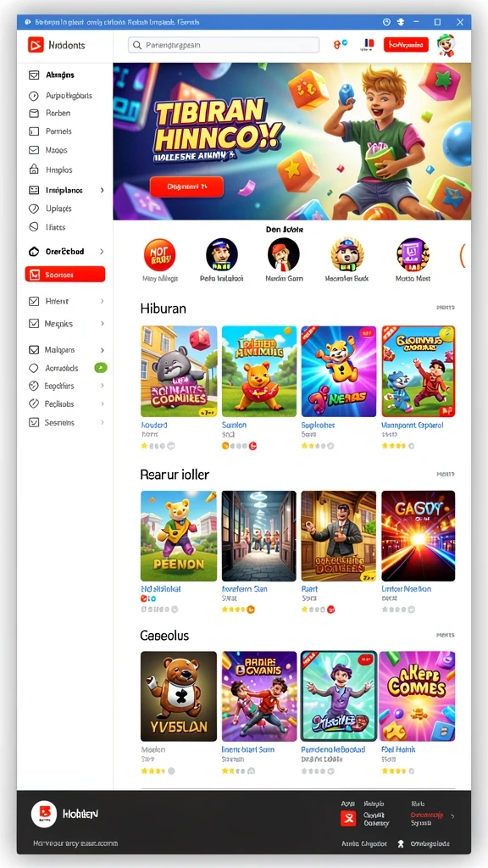Click the 'more' link beside the Hiburan heading
The width and height of the screenshot is (488, 868).
click(446, 307)
